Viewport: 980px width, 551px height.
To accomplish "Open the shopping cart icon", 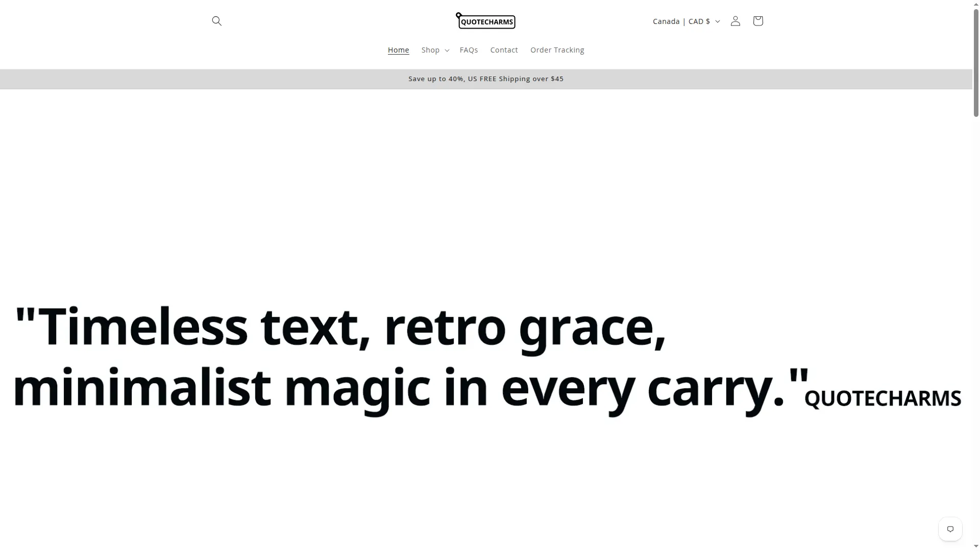I will [x=757, y=21].
